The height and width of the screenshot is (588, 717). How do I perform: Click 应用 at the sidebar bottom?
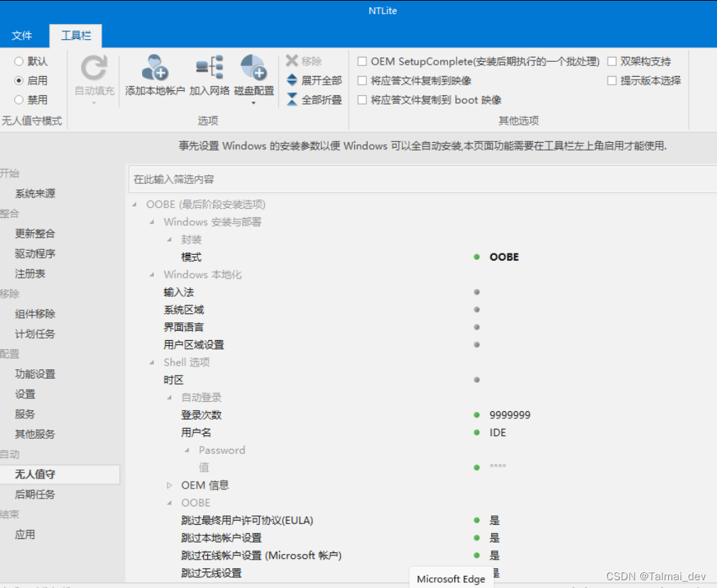pos(26,534)
